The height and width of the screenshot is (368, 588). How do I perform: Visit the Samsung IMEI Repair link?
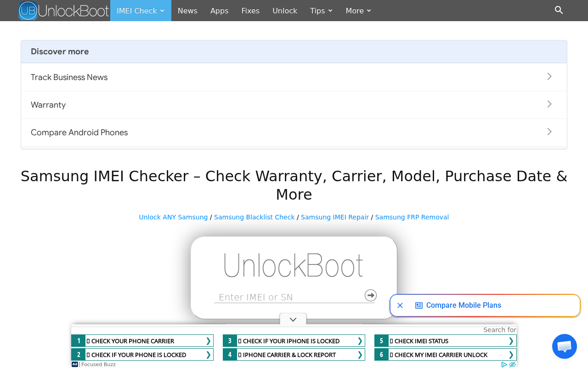coord(335,217)
